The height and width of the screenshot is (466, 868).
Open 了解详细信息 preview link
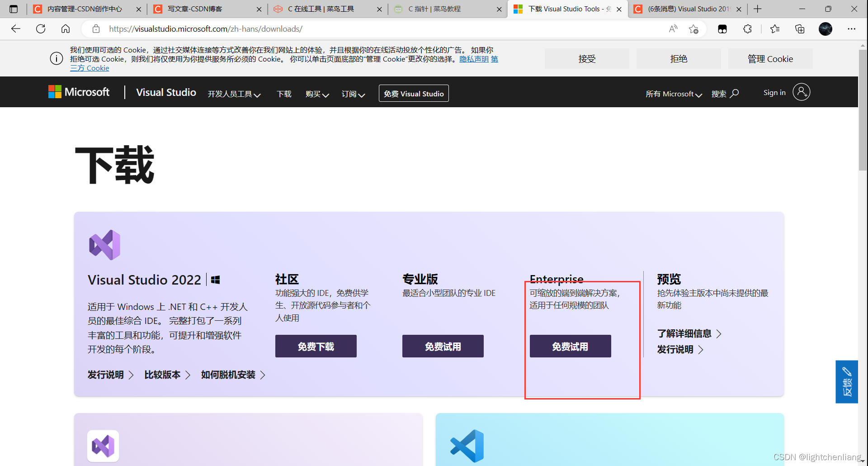(x=689, y=333)
